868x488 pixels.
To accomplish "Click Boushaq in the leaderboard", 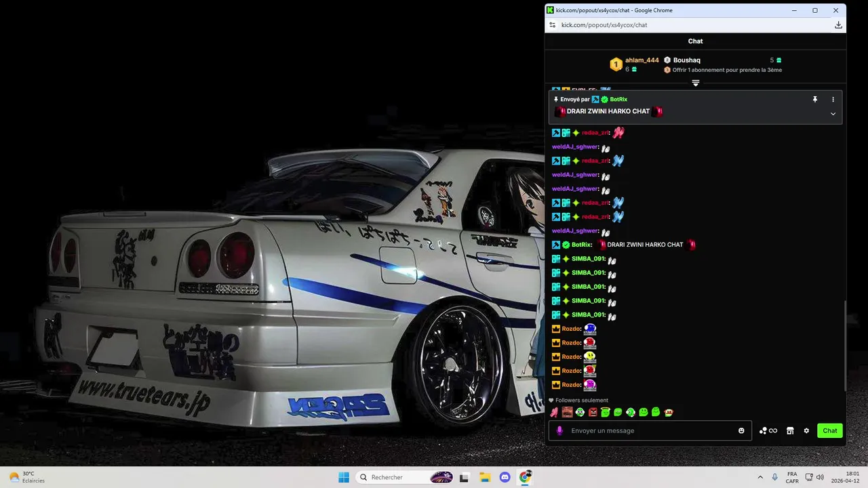I will point(687,60).
